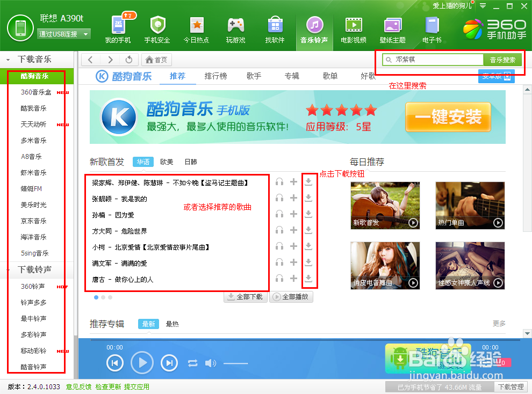This screenshot has height=394, width=532.
Task: Switch to the 排行榜 tab
Action: coord(215,76)
